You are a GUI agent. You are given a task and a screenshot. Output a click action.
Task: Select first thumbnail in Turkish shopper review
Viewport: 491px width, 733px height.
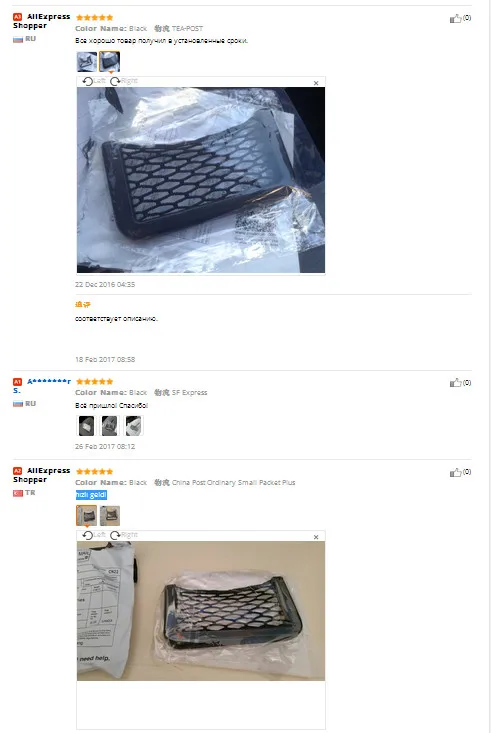87,516
